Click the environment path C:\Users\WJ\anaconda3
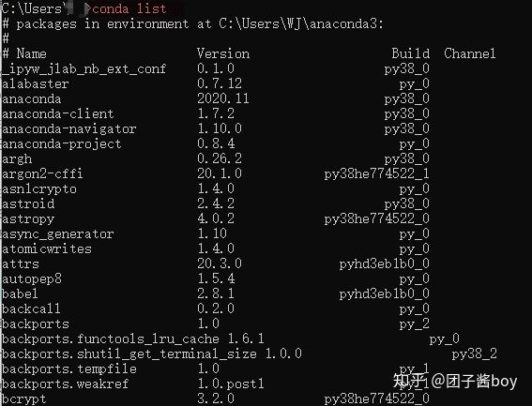This screenshot has width=532, height=406. 300,23
